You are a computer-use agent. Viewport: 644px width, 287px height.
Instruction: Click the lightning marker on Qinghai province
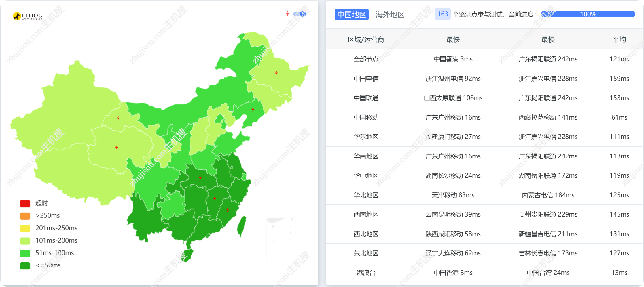pos(116,147)
